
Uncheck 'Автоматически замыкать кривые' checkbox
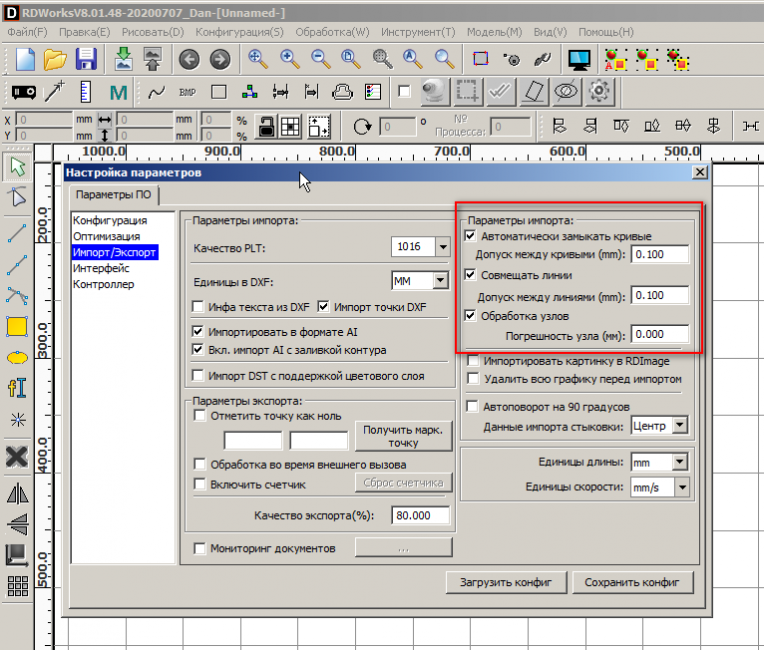click(x=471, y=237)
